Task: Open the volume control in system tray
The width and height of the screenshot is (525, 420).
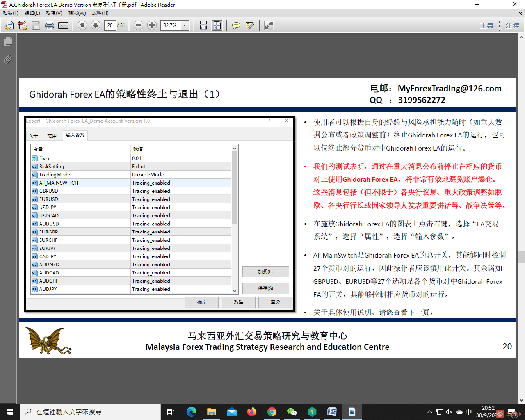Action: coord(449,412)
